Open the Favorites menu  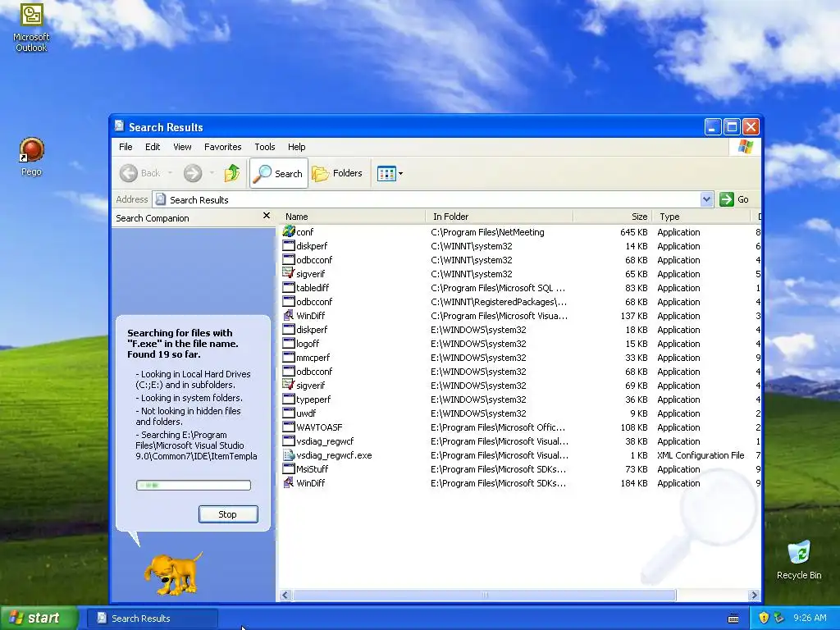tap(223, 147)
